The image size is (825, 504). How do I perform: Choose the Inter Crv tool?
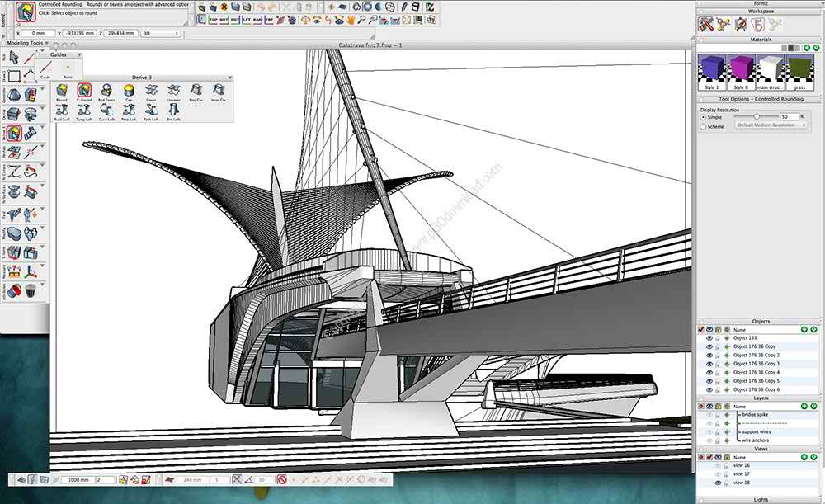(219, 91)
